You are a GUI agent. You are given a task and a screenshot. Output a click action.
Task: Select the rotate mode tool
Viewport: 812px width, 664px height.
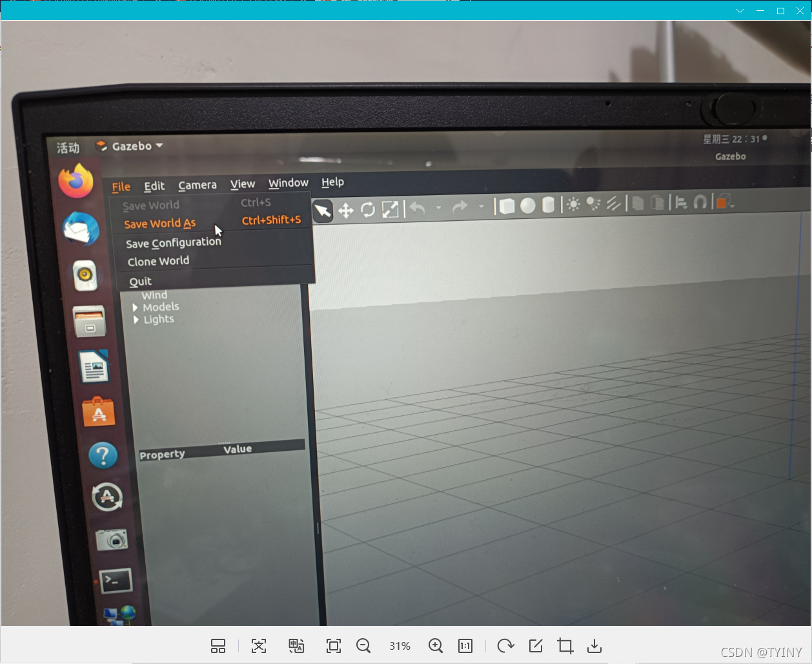368,210
